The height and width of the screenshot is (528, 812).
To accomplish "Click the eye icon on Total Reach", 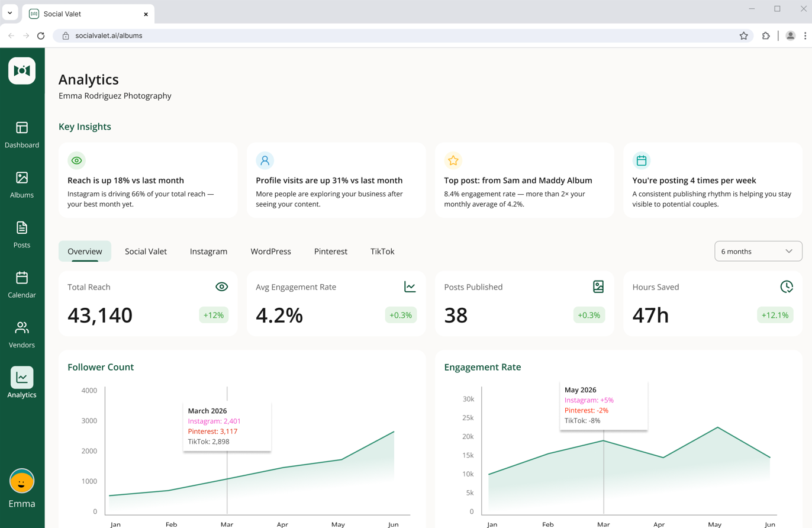I will (x=221, y=287).
